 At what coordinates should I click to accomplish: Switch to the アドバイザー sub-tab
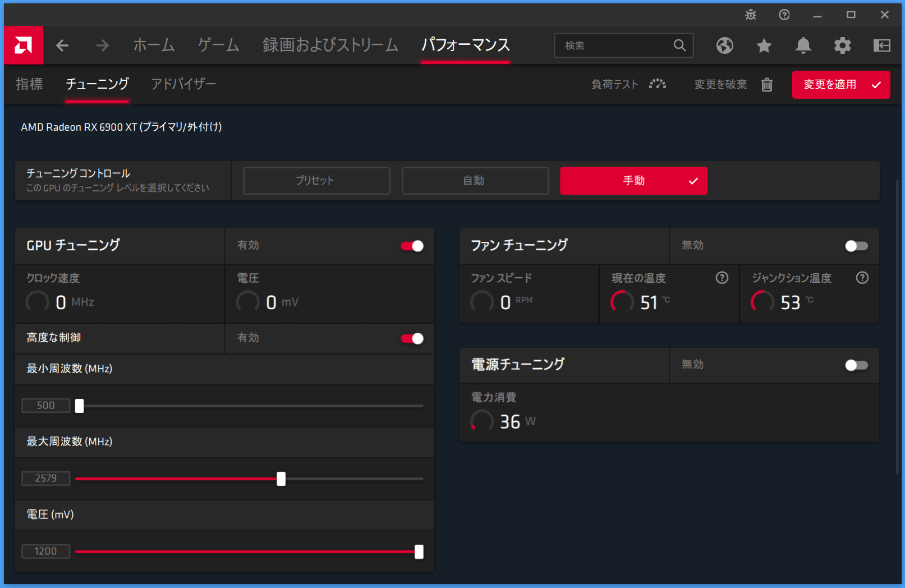click(183, 84)
